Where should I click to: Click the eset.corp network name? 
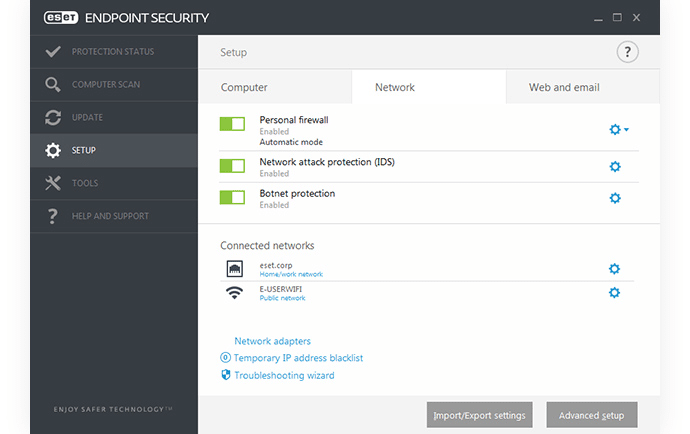click(276, 265)
